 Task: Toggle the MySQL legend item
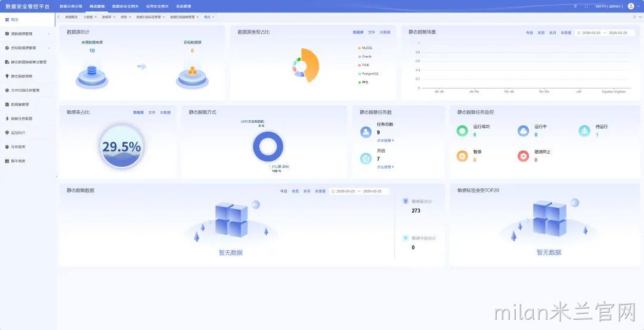[366, 48]
